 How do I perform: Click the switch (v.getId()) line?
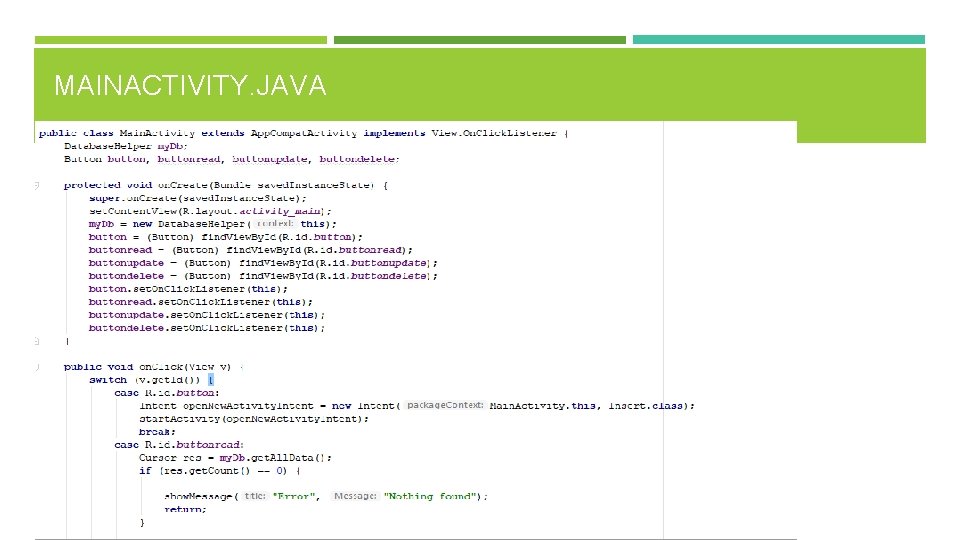pos(151,380)
